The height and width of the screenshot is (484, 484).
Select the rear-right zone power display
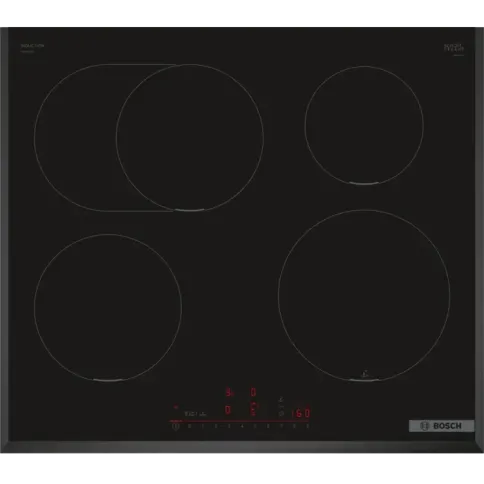pyautogui.click(x=253, y=392)
